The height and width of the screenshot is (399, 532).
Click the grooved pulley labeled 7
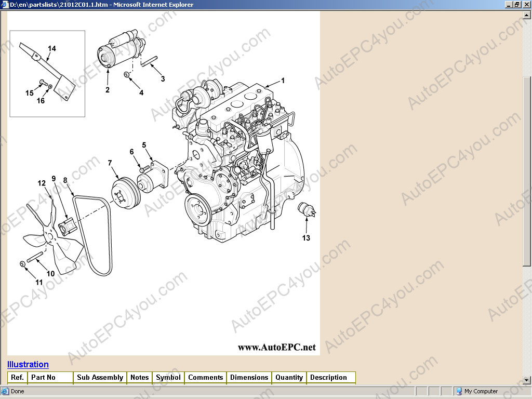(124, 192)
